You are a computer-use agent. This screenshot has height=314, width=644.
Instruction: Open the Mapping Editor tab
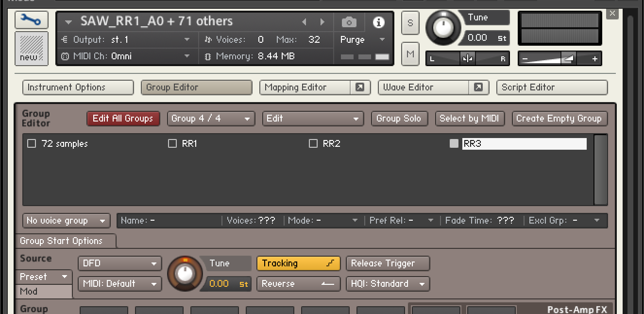coord(306,87)
